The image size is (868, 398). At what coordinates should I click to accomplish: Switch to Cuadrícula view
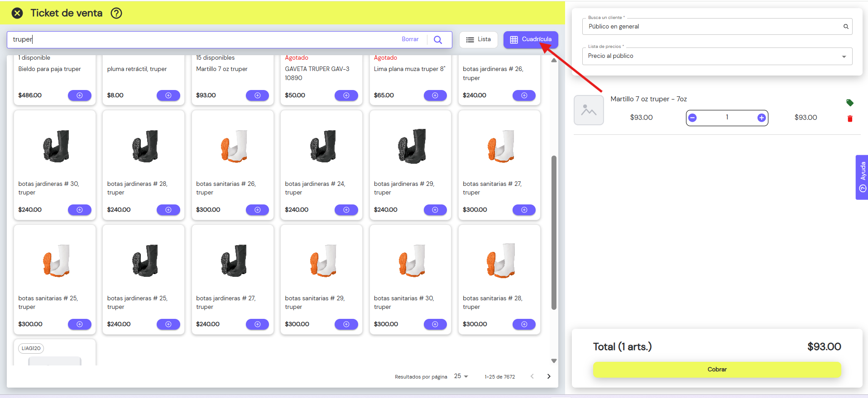[x=531, y=39]
